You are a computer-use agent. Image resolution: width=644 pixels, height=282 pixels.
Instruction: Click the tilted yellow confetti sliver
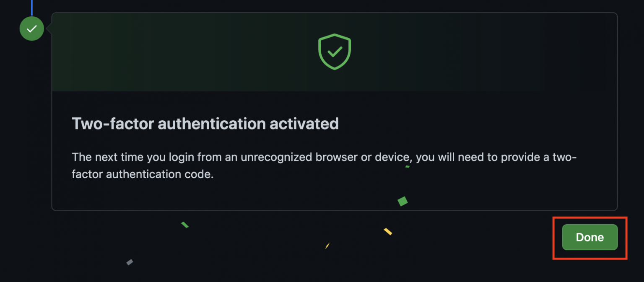click(x=327, y=246)
